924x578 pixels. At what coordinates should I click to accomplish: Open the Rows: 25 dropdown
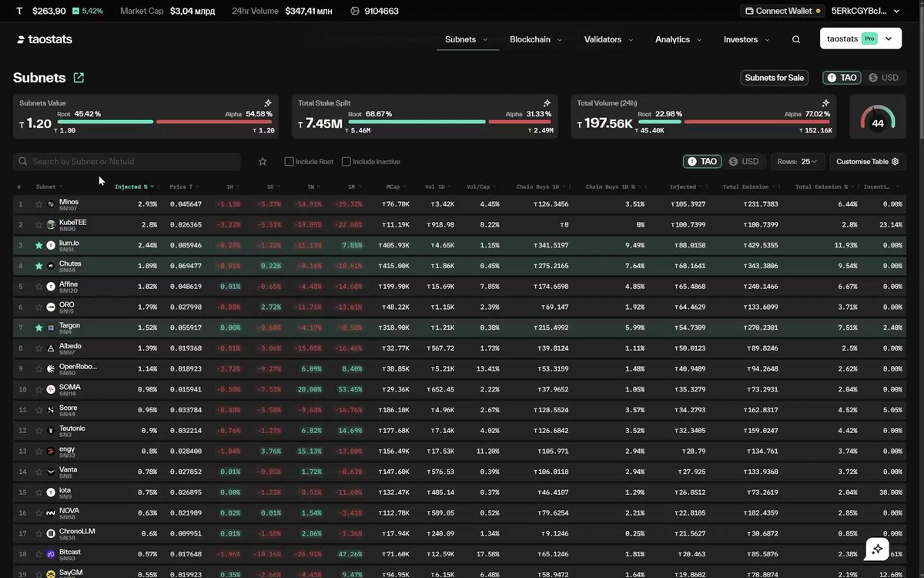[798, 162]
